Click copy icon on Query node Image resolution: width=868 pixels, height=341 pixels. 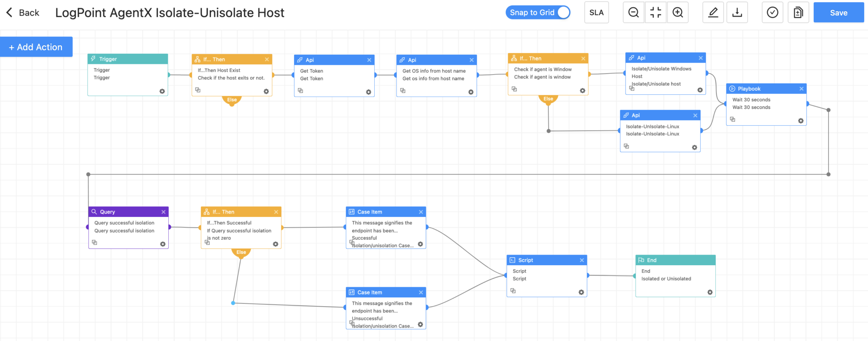95,242
